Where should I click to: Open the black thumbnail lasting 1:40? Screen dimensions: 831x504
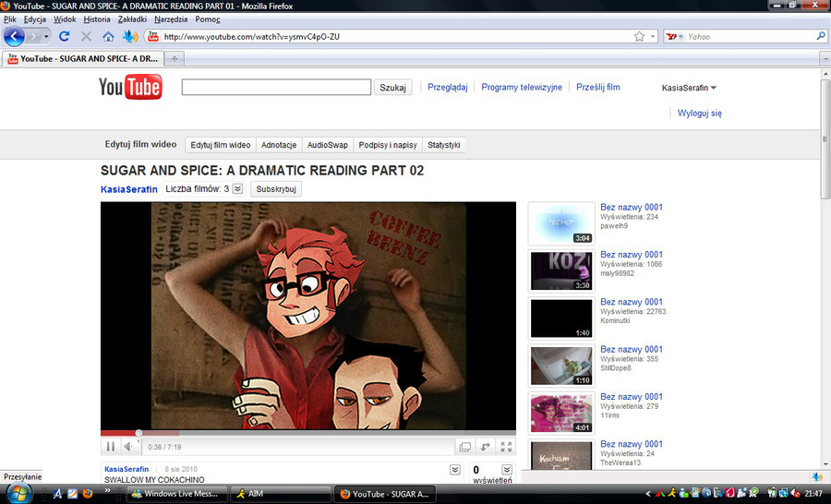click(x=561, y=318)
